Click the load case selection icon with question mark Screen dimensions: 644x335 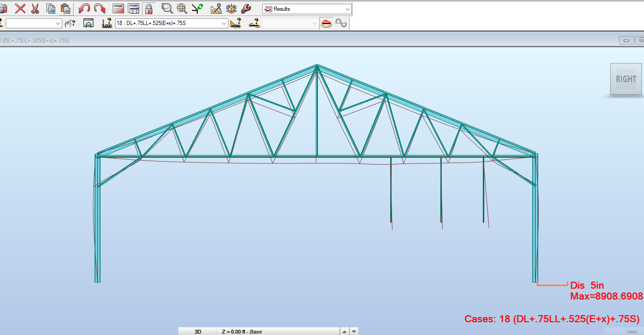(107, 23)
